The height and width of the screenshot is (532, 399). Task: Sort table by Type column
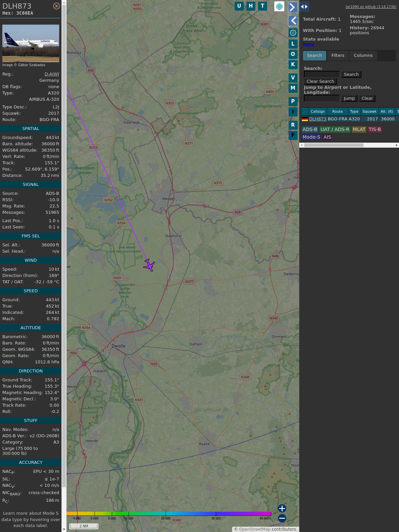click(354, 111)
